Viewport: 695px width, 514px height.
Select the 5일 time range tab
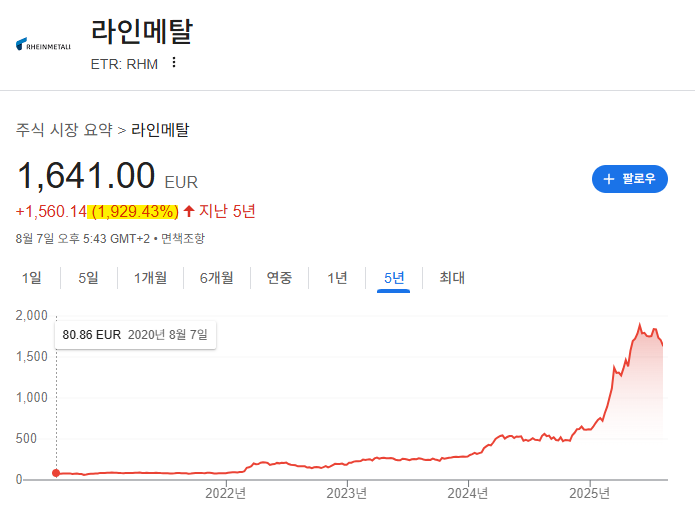pos(88,278)
